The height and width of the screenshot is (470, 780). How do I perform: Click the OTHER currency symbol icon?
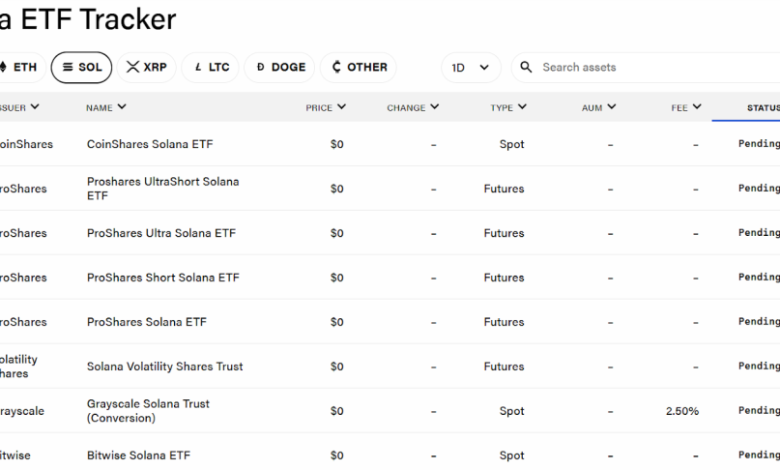click(x=336, y=67)
